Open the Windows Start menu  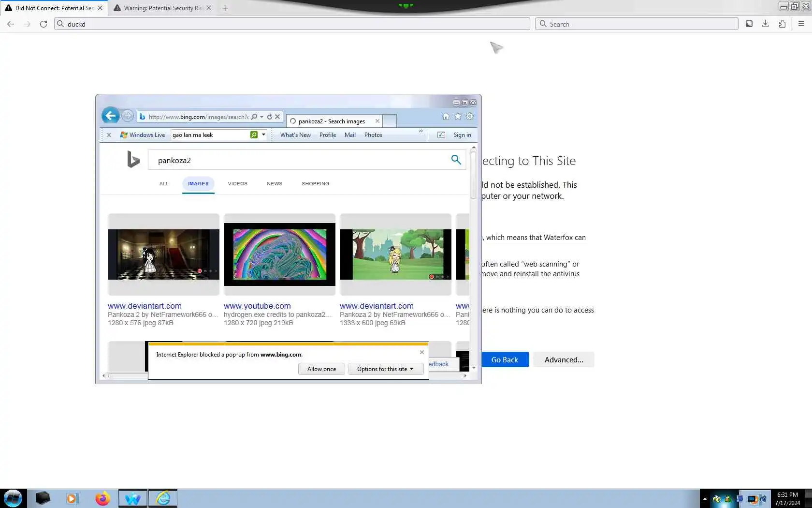[13, 498]
